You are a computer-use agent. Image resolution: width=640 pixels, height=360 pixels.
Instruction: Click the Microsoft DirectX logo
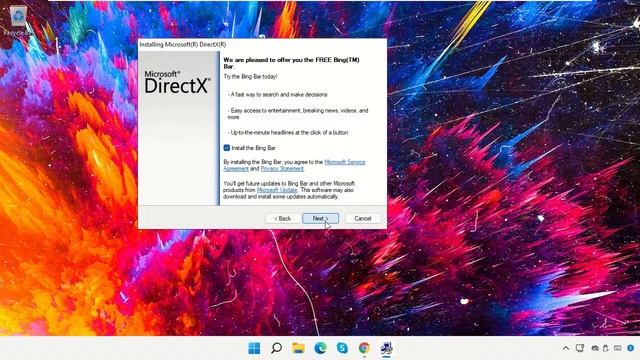(x=178, y=82)
